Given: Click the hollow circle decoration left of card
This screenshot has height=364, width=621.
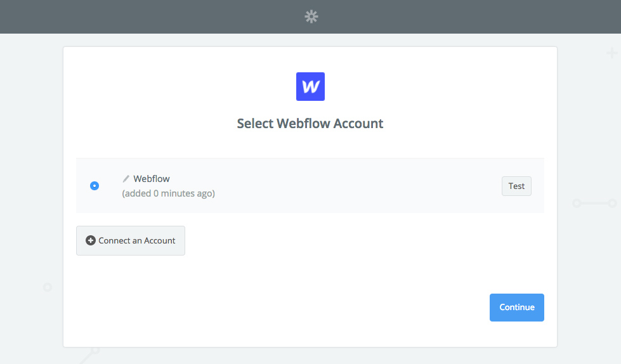Looking at the screenshot, I should coord(48,287).
